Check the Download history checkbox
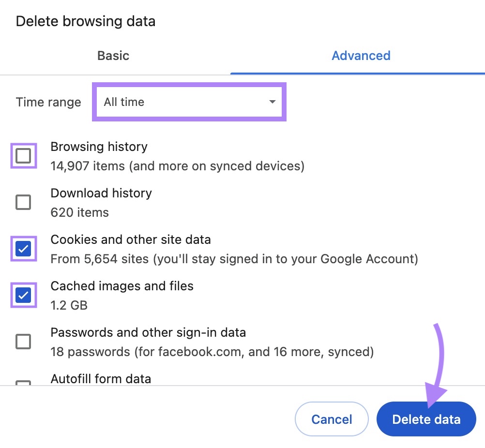The image size is (485, 448). (x=23, y=202)
